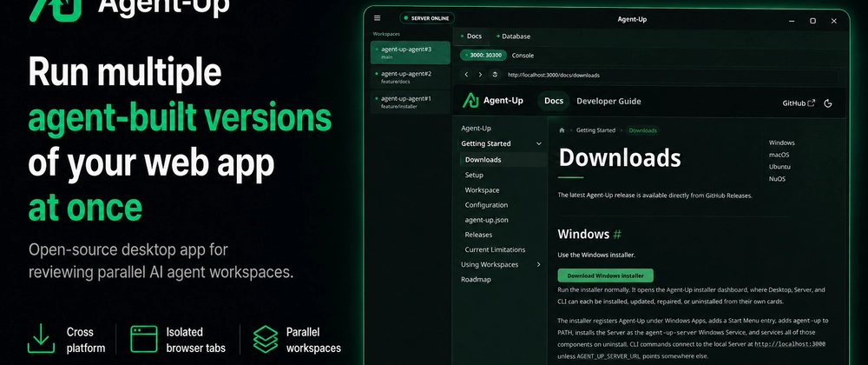The width and height of the screenshot is (868, 365).
Task: Jump to macOS in page contents
Action: point(779,155)
